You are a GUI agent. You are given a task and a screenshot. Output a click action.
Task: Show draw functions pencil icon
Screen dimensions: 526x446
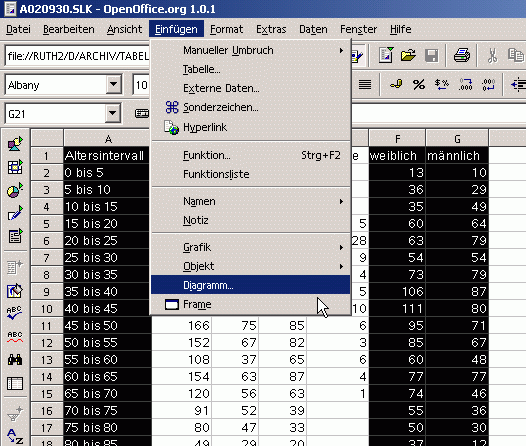coord(15,213)
